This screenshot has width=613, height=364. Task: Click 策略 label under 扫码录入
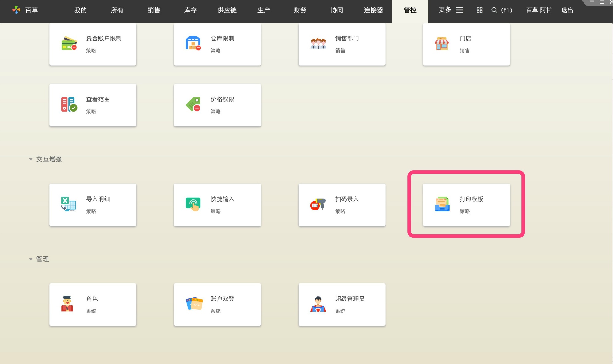(x=340, y=211)
